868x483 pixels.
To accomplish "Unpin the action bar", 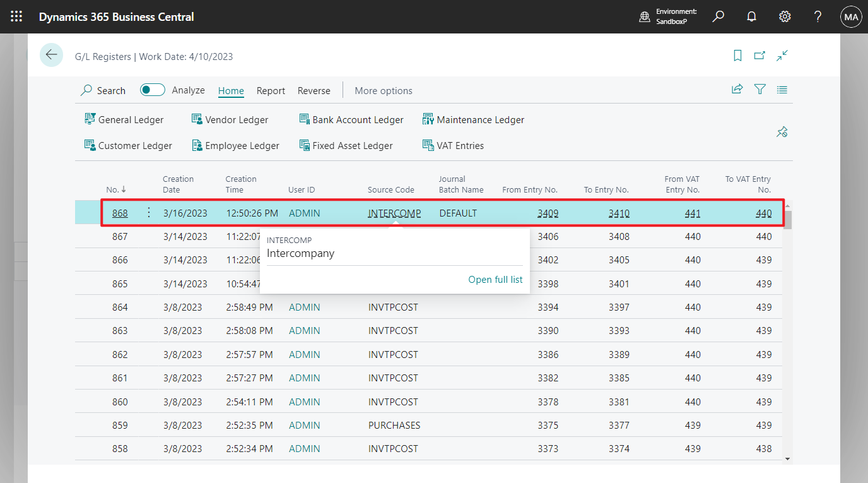I will click(782, 132).
